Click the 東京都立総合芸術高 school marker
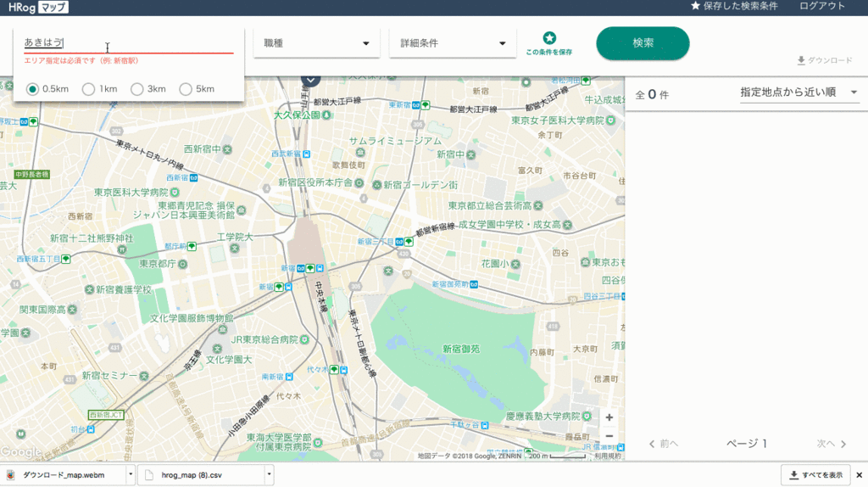This screenshot has width=868, height=487. [x=538, y=205]
